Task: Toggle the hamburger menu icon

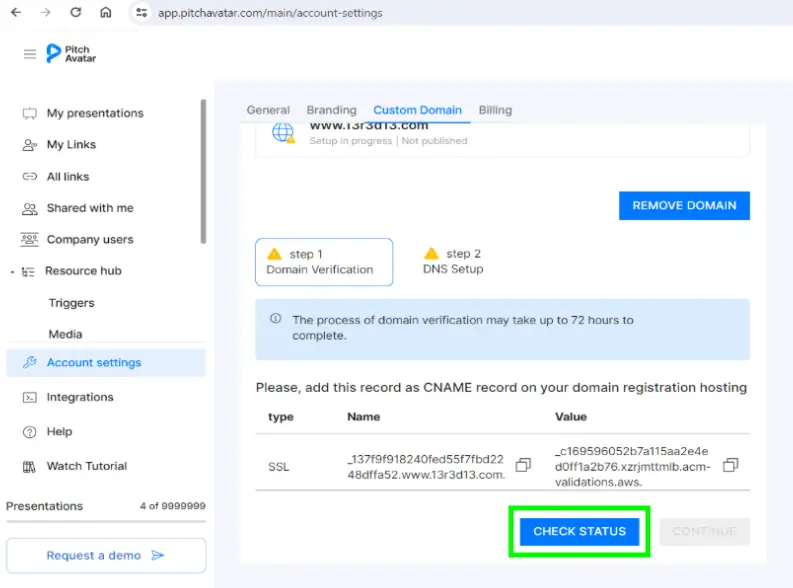Action: tap(30, 54)
